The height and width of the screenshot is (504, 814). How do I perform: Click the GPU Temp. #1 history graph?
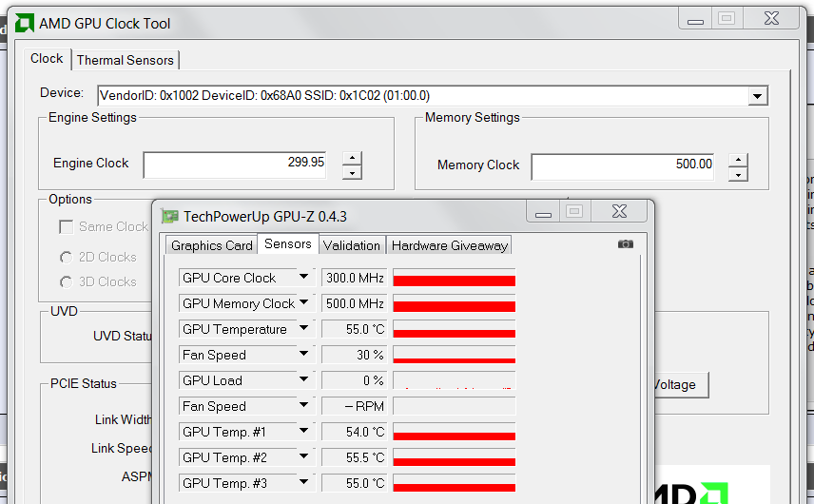(x=455, y=432)
